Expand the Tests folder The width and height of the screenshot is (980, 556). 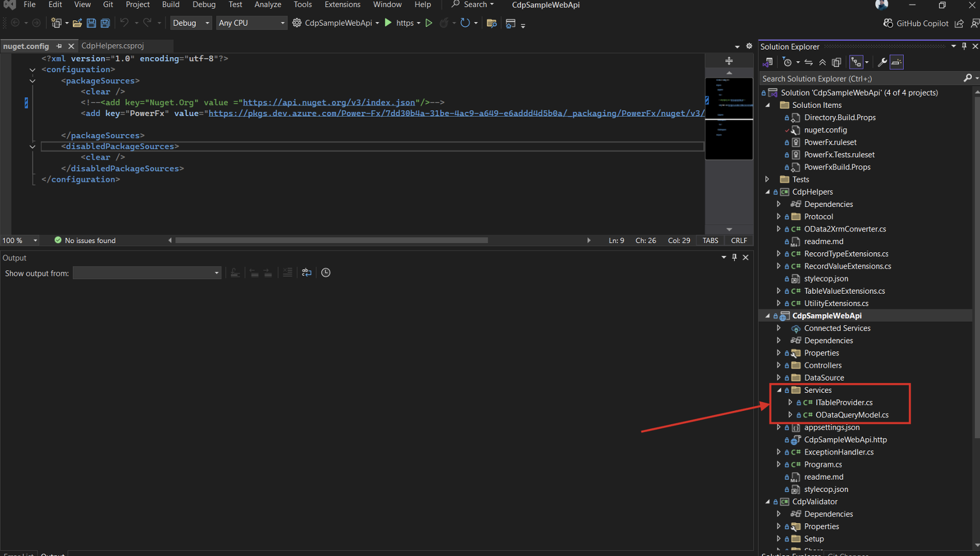coord(767,180)
